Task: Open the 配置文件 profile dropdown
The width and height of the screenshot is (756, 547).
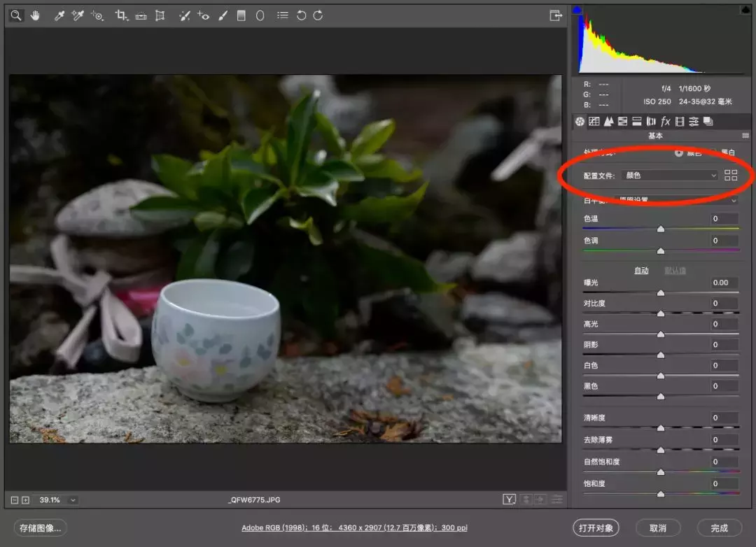Action: coord(669,176)
